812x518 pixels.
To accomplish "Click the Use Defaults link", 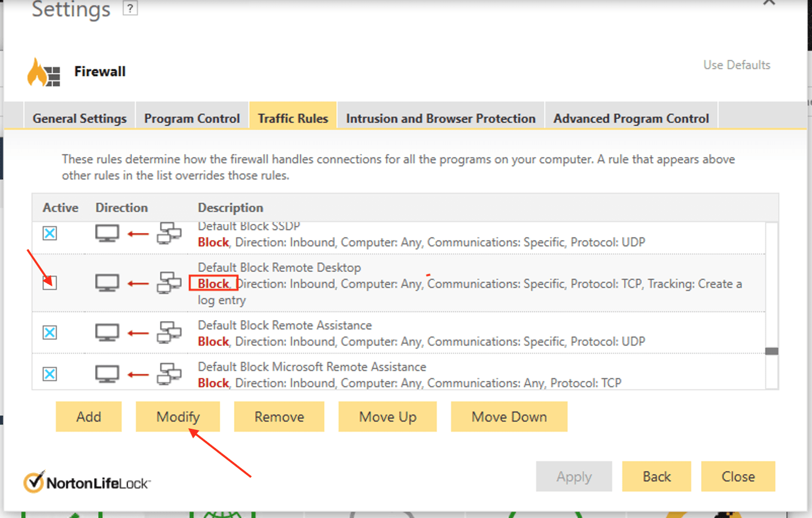I will (736, 65).
